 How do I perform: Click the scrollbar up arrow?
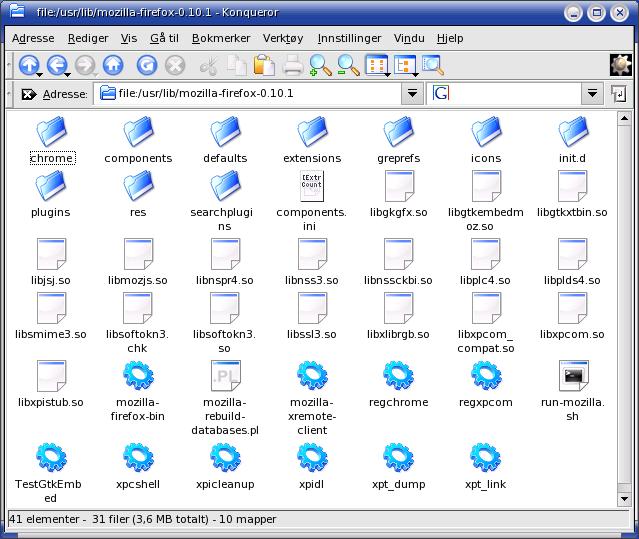[624, 119]
